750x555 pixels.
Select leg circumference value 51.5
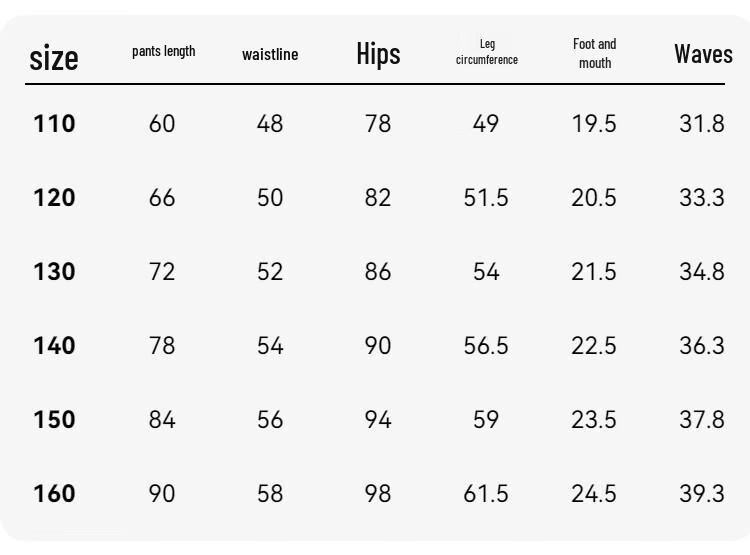pos(486,198)
